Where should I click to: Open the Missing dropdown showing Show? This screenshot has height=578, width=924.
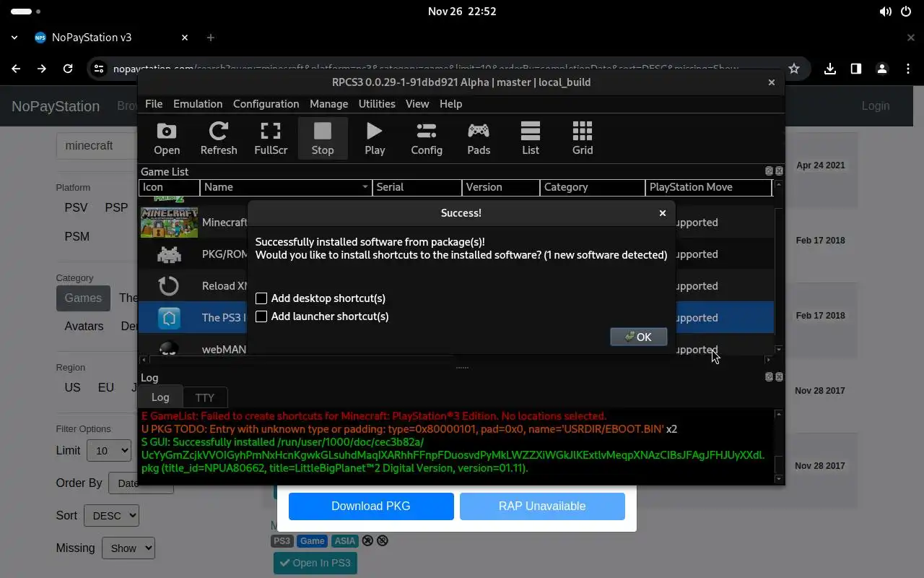128,548
